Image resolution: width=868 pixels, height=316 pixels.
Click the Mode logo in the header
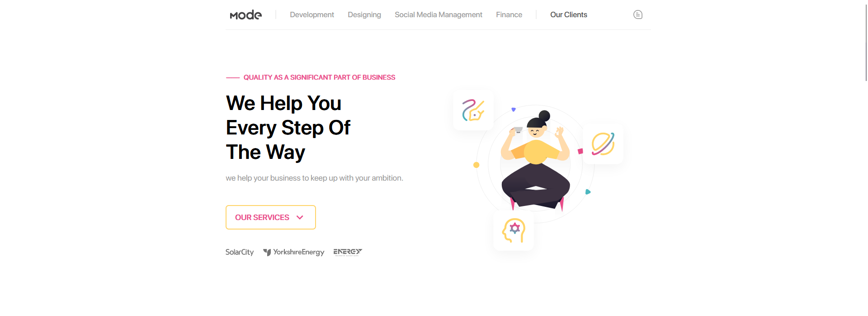[x=246, y=15]
